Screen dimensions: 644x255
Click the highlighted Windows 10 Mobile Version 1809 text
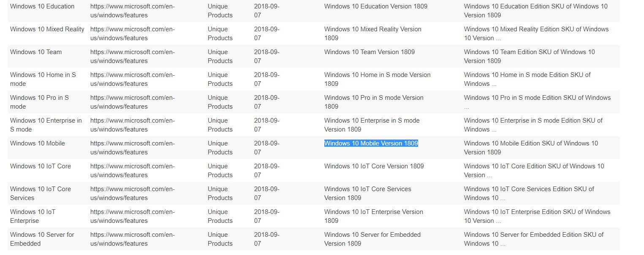click(x=371, y=143)
